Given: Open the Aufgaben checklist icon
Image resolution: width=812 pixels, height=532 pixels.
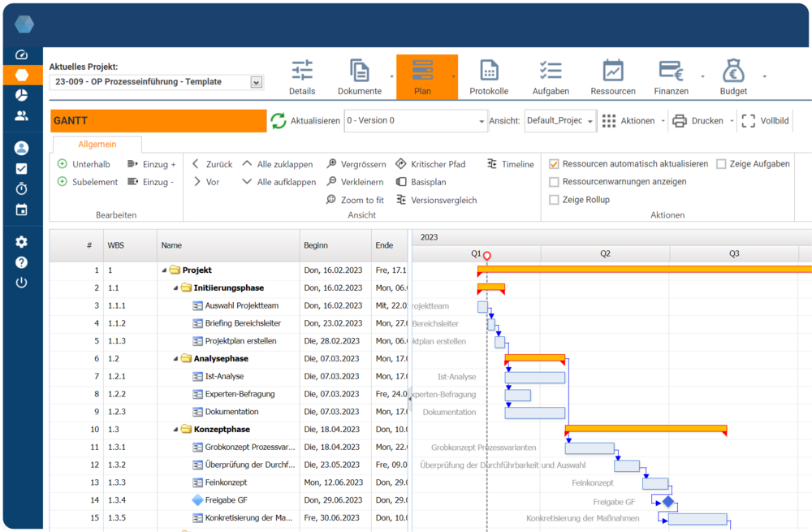Looking at the screenshot, I should 551,71.
